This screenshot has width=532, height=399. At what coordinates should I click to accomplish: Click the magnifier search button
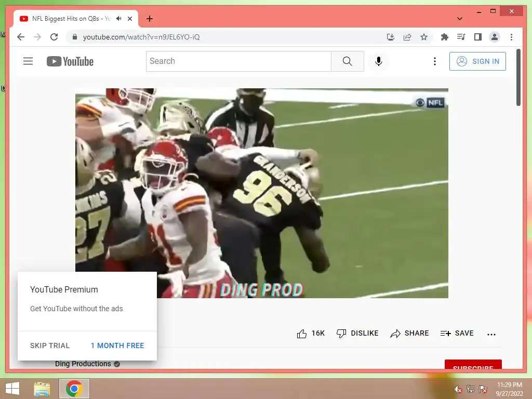[x=348, y=61]
